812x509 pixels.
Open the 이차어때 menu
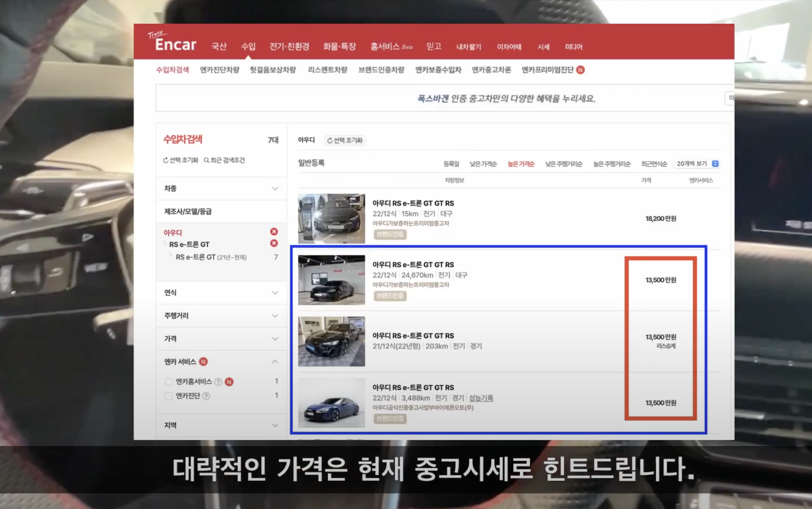tap(509, 47)
